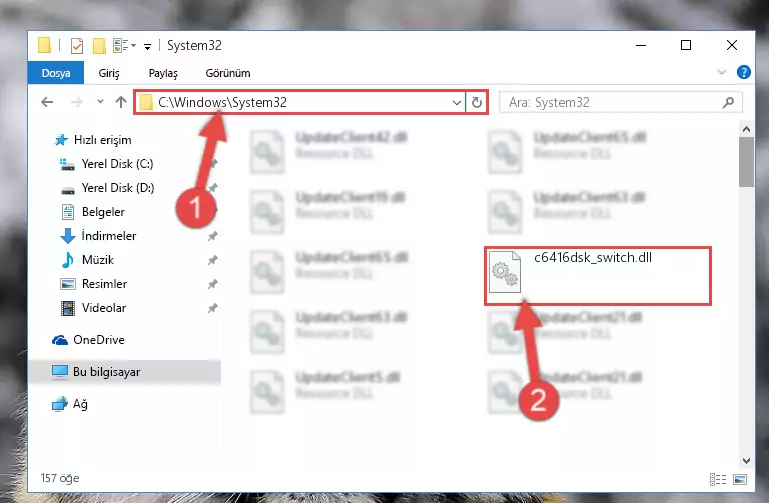Click the search magnifier icon

coord(728,102)
